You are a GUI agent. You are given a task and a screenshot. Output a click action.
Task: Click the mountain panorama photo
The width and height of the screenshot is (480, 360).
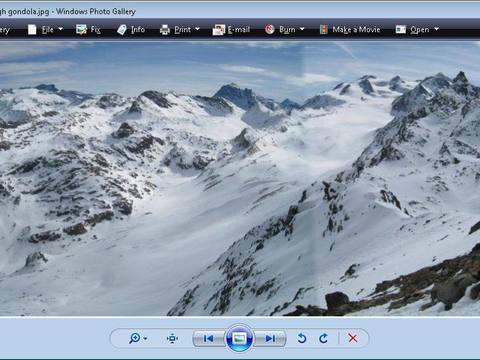tap(240, 179)
